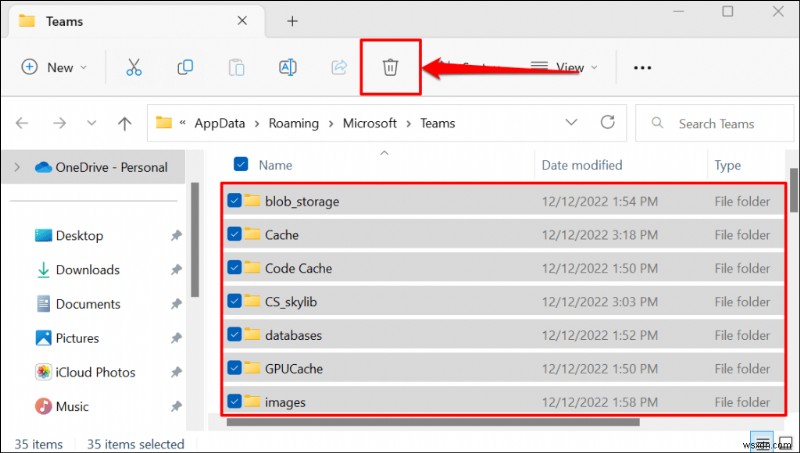Viewport: 800px width, 453px height.
Task: Close the Teams tab
Action: (x=242, y=20)
